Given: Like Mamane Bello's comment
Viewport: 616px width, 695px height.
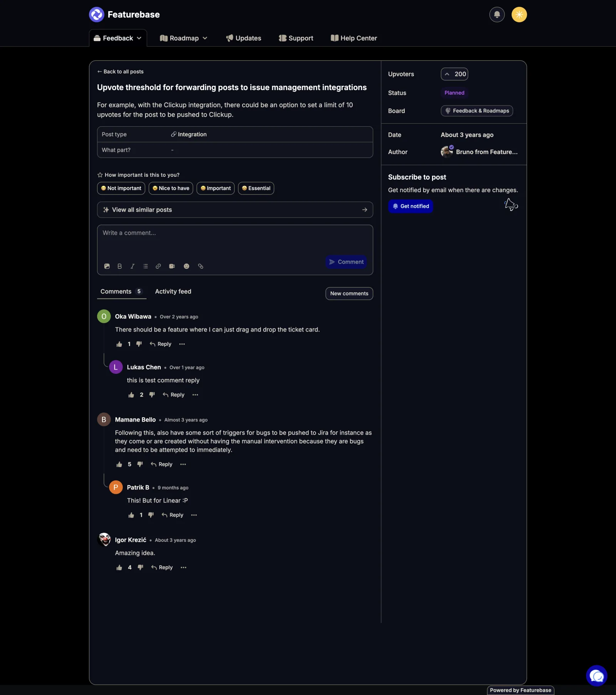Looking at the screenshot, I should (119, 464).
